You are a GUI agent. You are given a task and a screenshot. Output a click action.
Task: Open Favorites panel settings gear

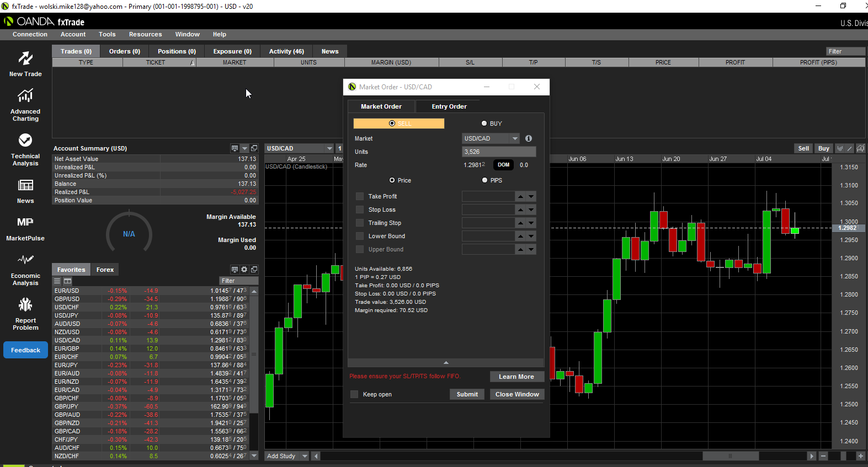pos(244,270)
